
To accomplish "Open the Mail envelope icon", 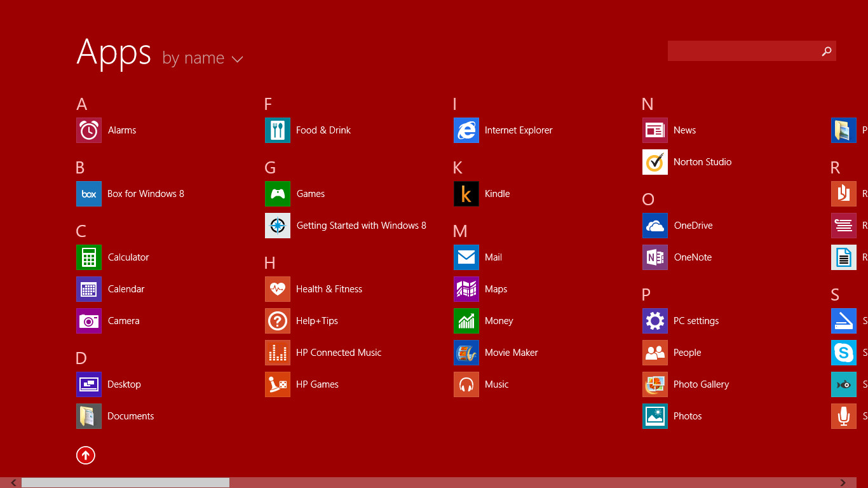I will tap(466, 257).
